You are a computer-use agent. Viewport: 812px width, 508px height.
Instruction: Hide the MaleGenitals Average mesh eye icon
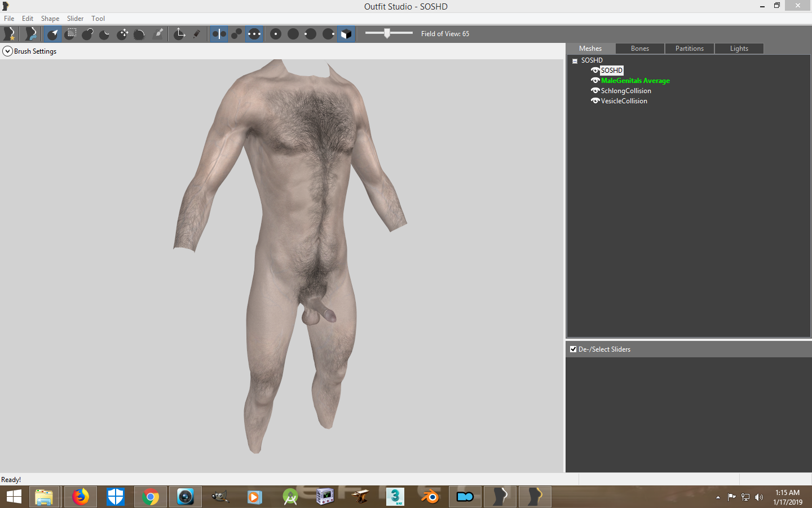(x=595, y=81)
